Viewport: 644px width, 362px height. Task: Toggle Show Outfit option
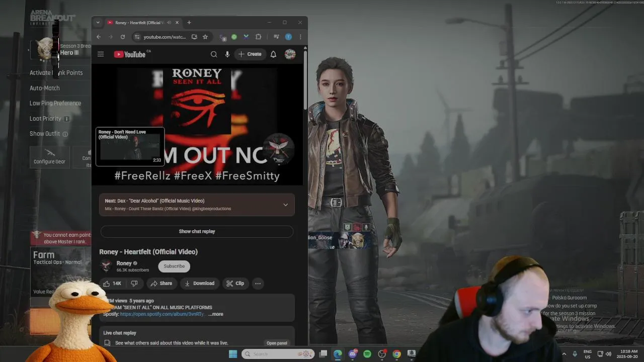coord(45,134)
